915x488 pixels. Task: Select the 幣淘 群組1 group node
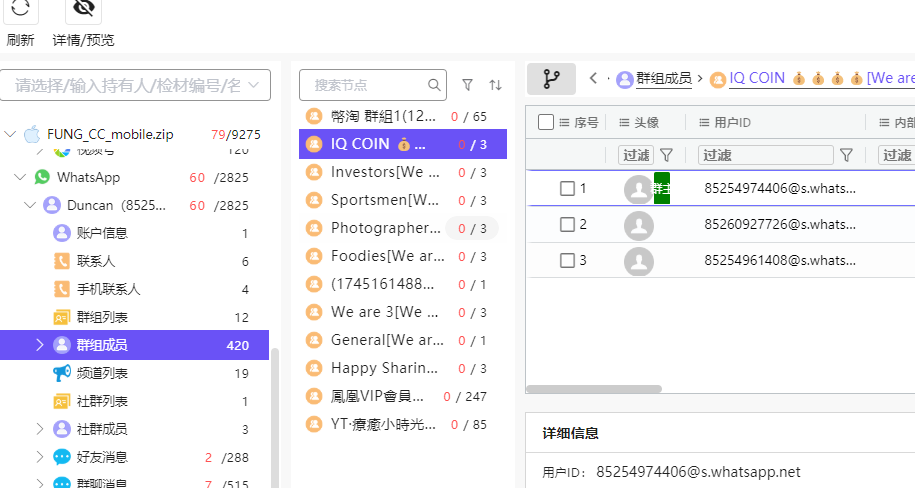[x=403, y=116]
